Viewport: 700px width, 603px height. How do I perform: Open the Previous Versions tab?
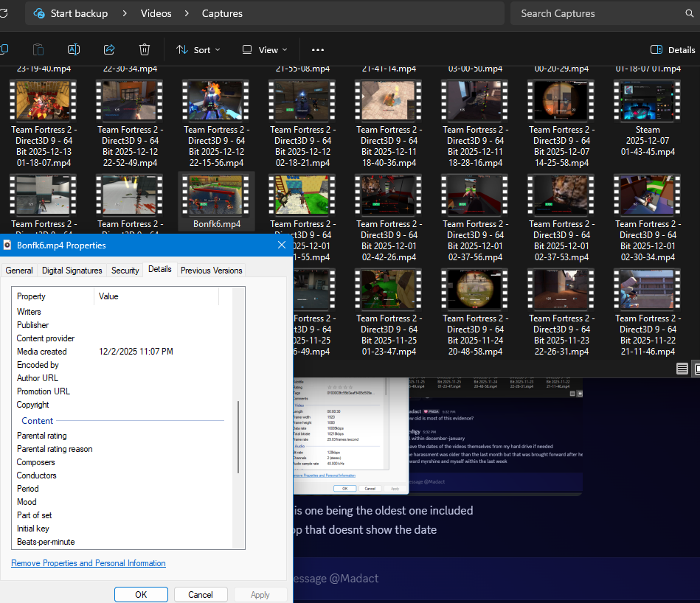211,271
